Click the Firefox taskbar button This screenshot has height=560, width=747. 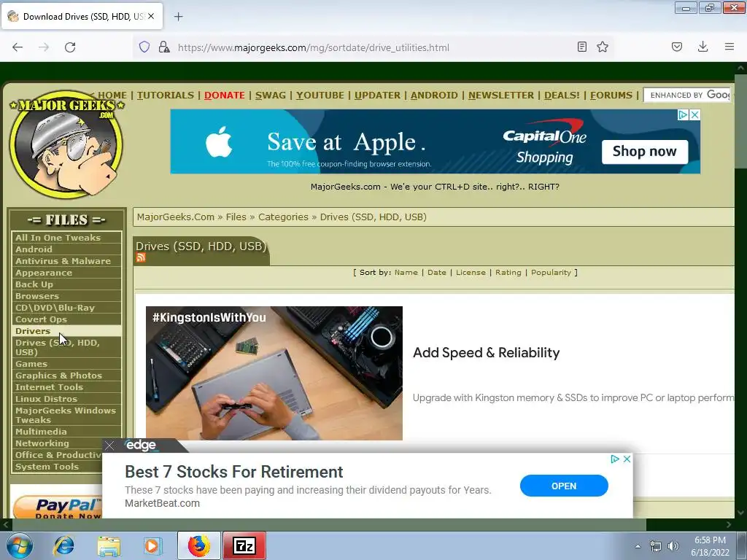(x=198, y=545)
